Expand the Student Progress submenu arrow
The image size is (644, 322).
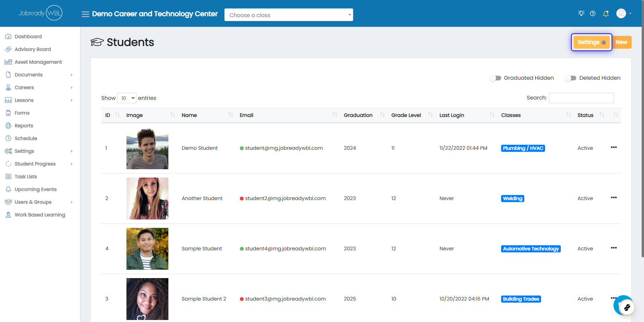coord(72,164)
